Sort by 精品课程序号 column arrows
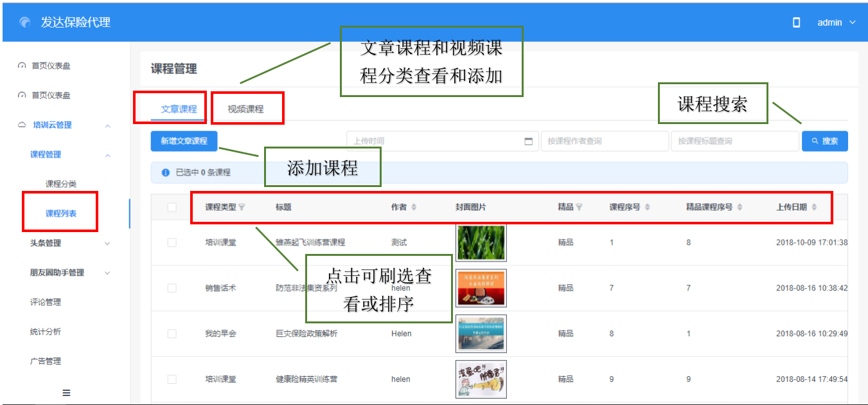This screenshot has height=405, width=868. click(x=740, y=207)
